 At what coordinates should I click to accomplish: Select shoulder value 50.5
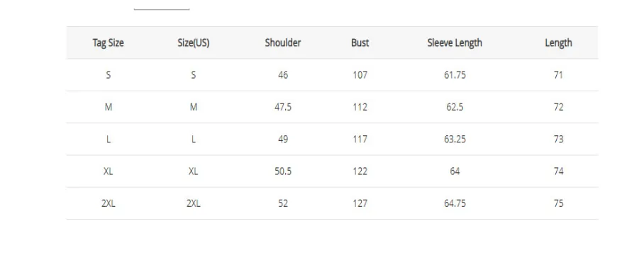click(x=283, y=171)
